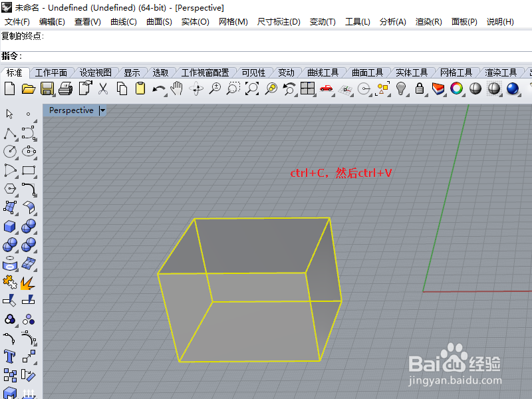Screen dimensions: 532x399
Task: Click the Ungroup objects icon
Action: coord(29,319)
